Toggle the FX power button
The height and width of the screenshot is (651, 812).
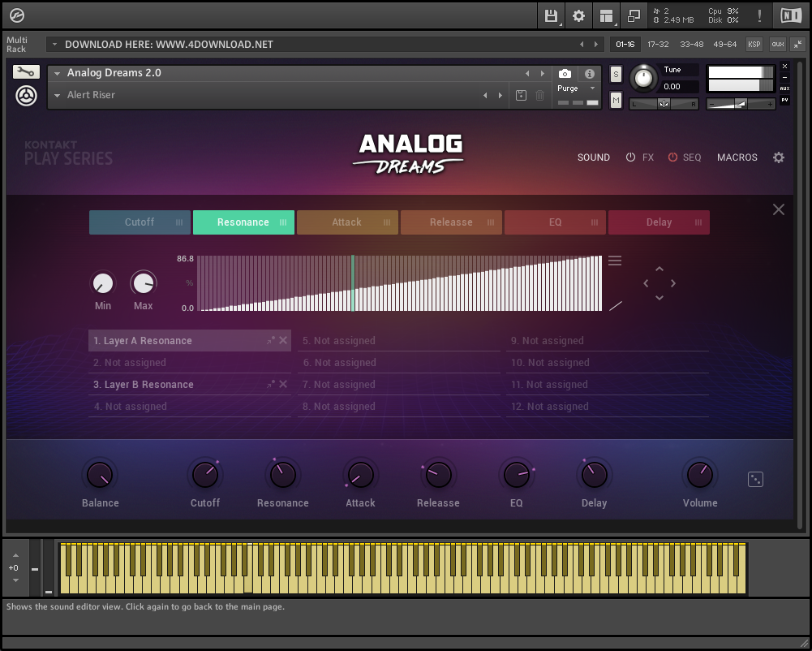point(630,157)
